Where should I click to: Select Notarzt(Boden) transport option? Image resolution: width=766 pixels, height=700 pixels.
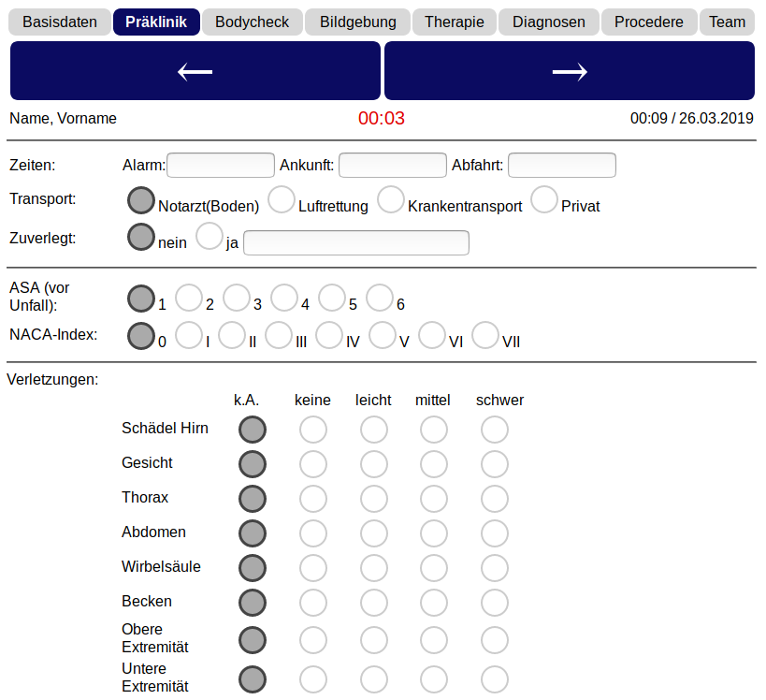pos(141,200)
